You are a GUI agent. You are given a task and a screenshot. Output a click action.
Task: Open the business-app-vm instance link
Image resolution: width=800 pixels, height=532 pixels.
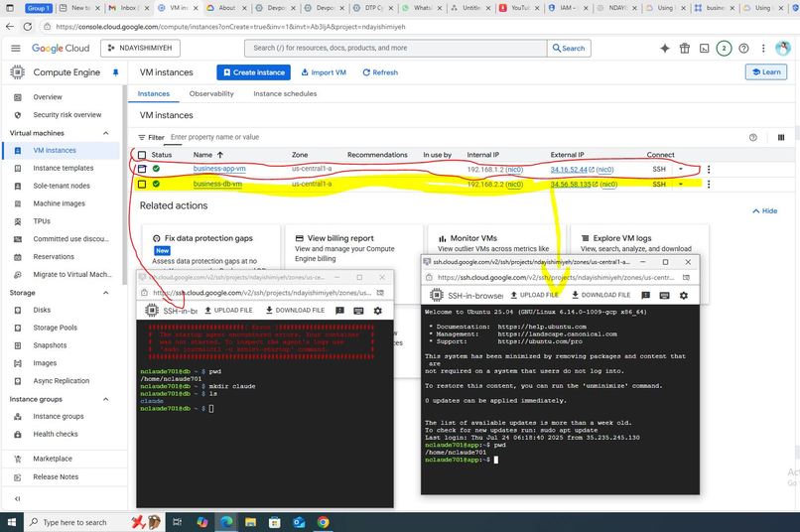(219, 169)
